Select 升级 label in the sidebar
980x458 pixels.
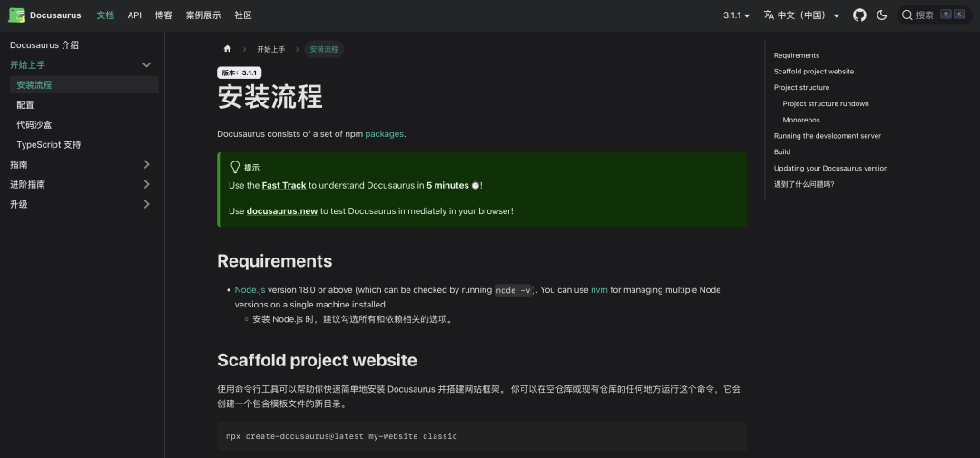[x=19, y=204]
